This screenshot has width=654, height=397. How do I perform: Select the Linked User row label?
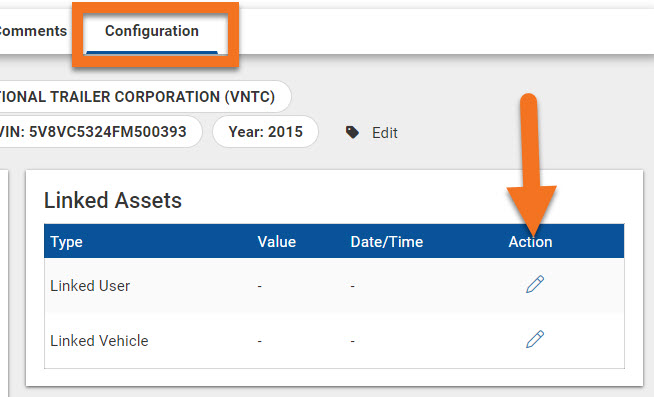pyautogui.click(x=90, y=286)
